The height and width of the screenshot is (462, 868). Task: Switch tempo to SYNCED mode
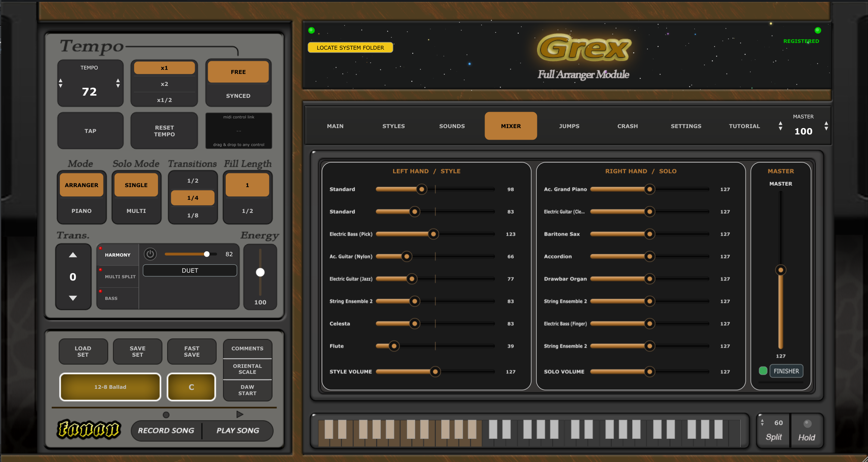point(238,96)
